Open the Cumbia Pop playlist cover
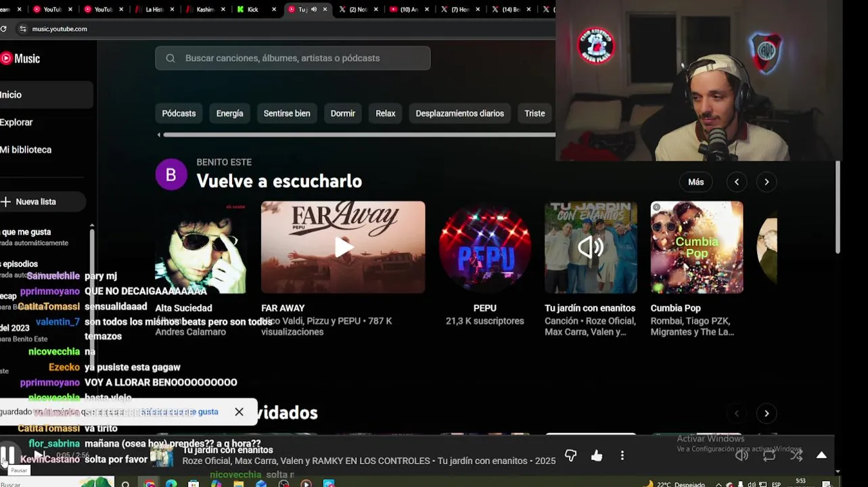Screen dimensions: 868x487 (x=697, y=247)
